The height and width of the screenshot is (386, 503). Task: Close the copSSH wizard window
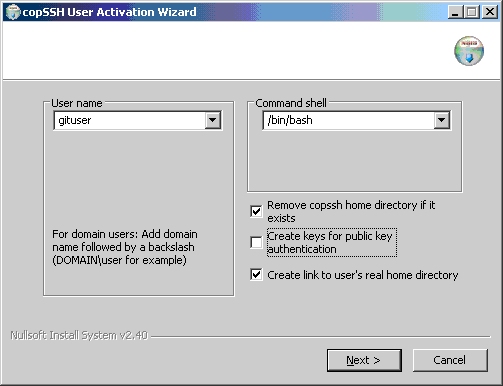(490, 12)
